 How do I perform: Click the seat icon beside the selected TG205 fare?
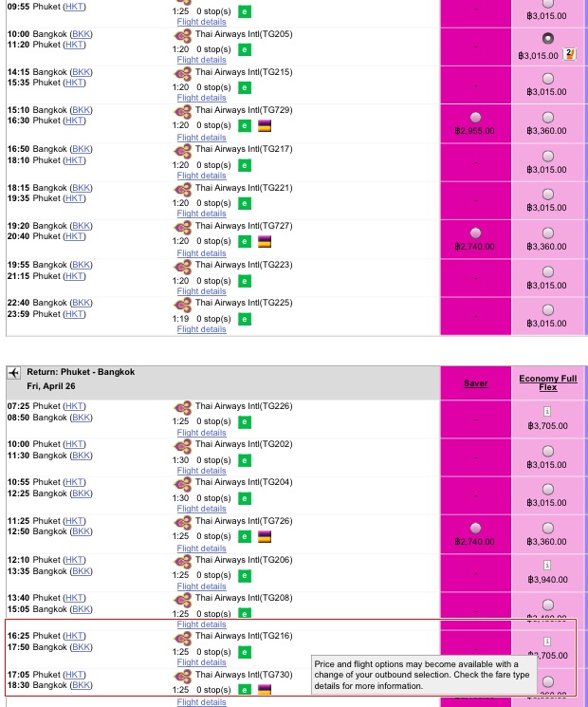[569, 54]
